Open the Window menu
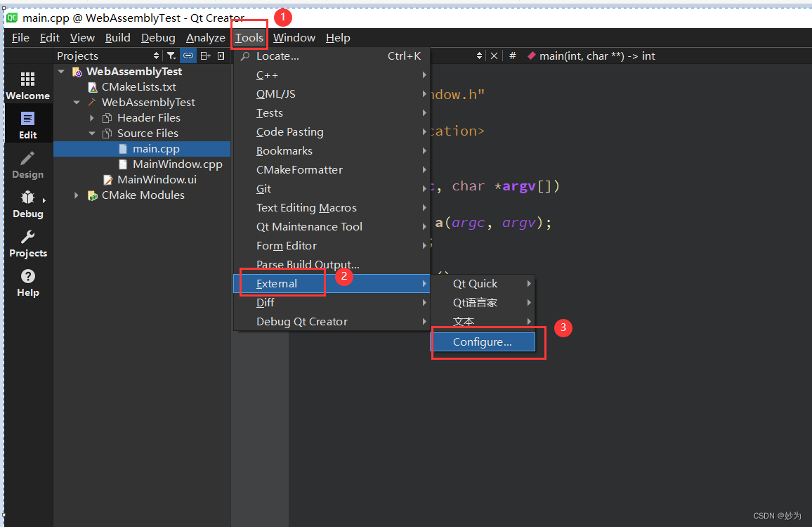 point(294,38)
